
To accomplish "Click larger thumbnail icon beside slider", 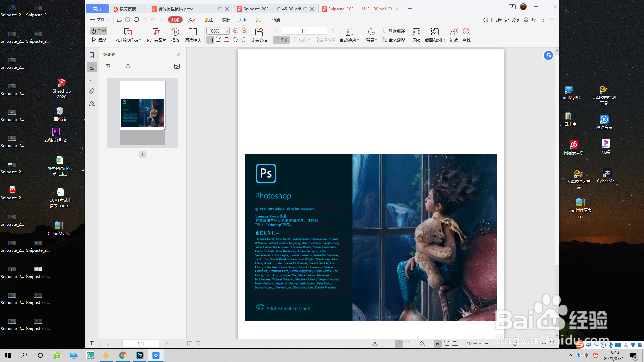I will pos(177,66).
